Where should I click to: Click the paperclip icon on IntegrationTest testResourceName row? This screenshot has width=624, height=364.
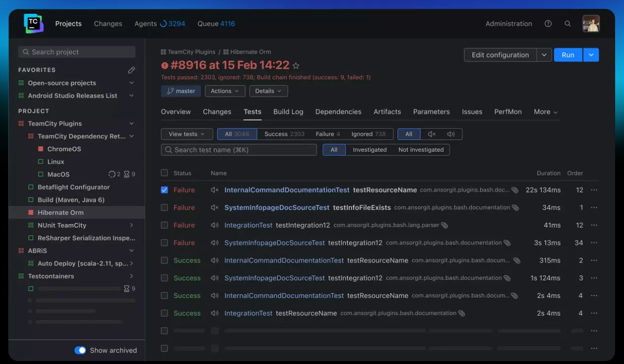tap(461, 313)
